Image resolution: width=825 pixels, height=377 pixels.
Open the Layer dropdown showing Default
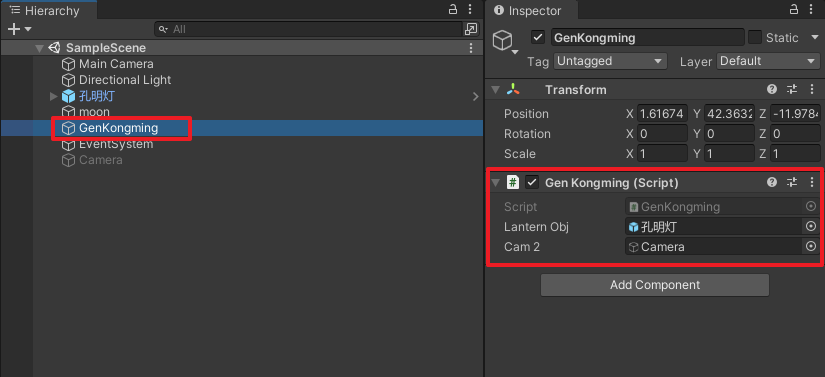click(x=768, y=61)
